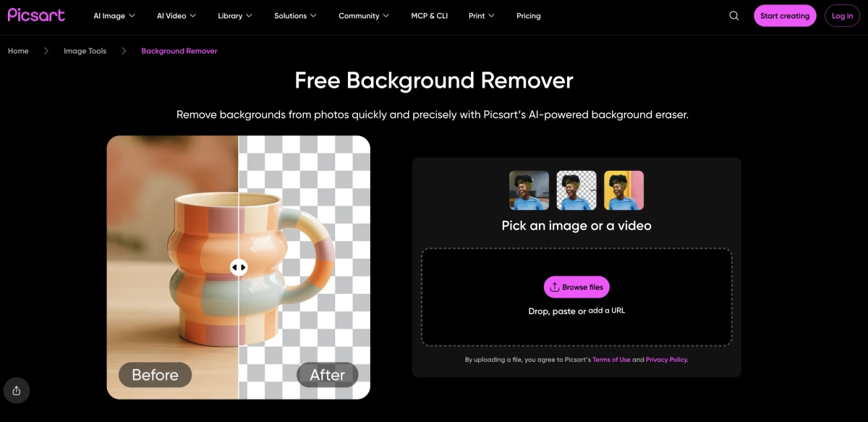
Task: Open the Privacy Policy link
Action: (x=667, y=360)
